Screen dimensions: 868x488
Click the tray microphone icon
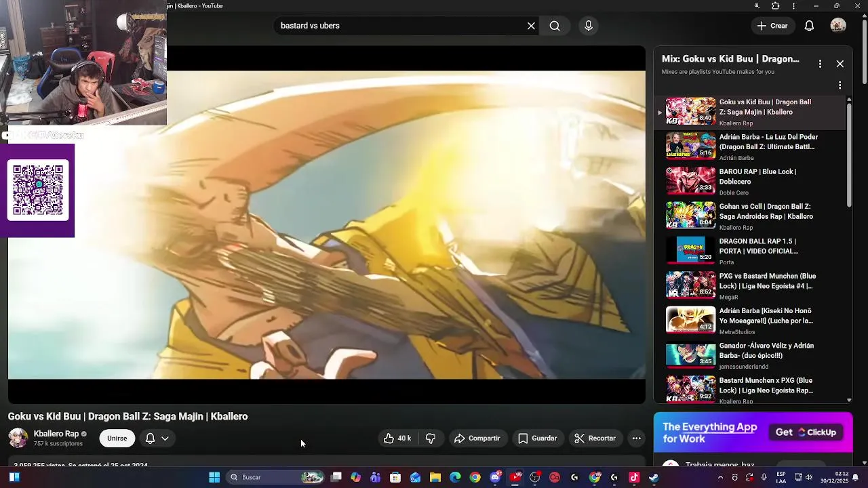point(764,477)
